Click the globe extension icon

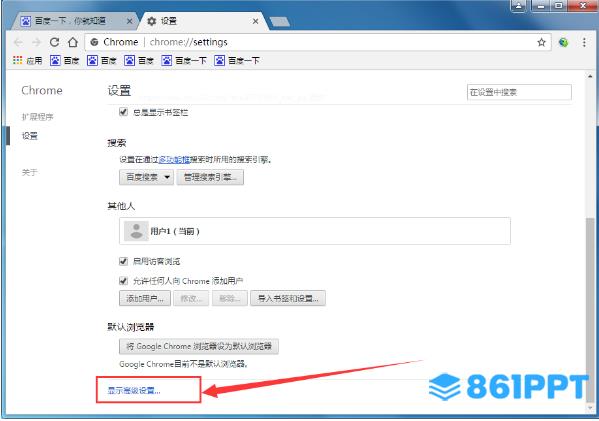[x=563, y=42]
